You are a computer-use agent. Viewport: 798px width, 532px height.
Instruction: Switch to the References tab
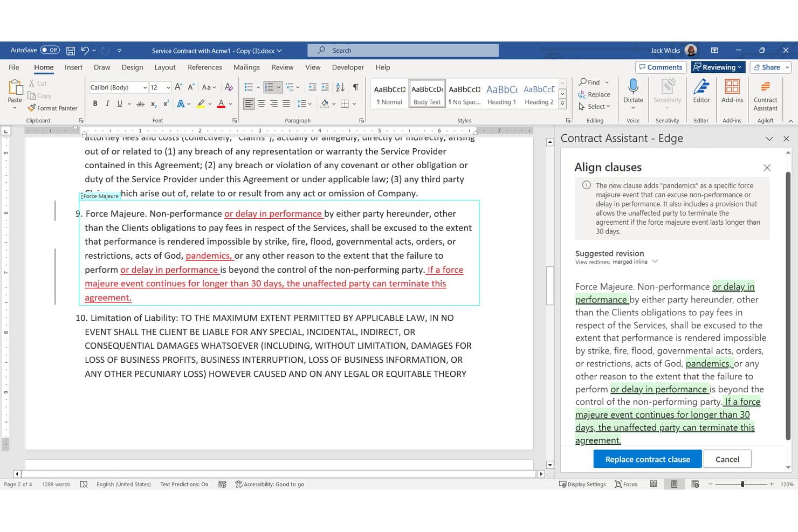pos(204,67)
